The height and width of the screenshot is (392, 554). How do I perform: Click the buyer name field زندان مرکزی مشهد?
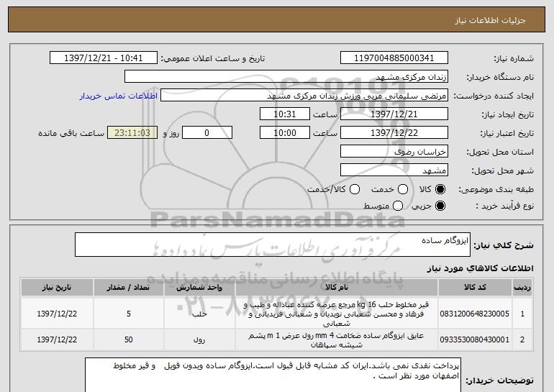click(x=286, y=77)
